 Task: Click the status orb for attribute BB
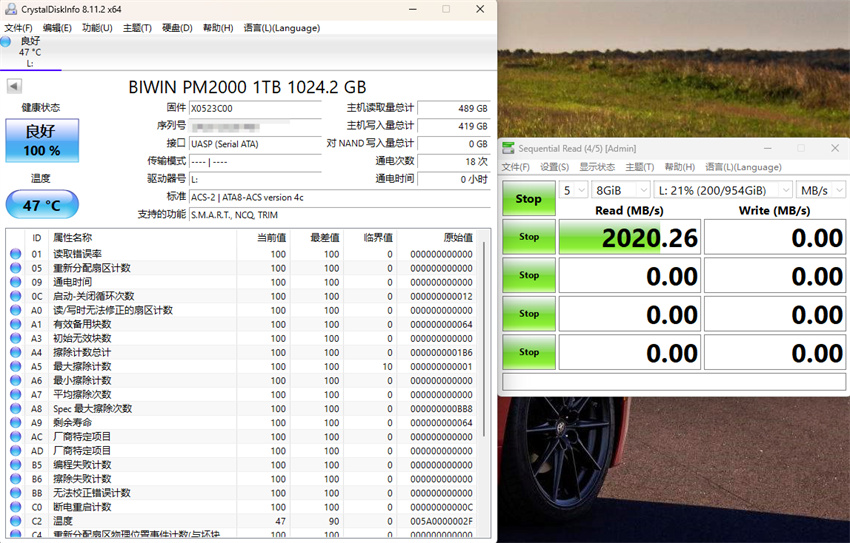point(16,493)
